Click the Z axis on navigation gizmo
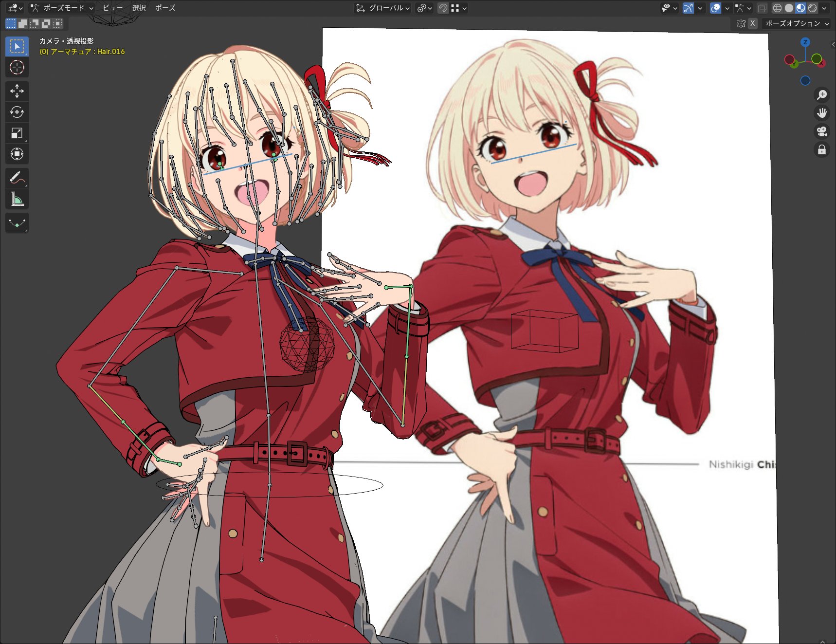Image resolution: width=836 pixels, height=644 pixels. [x=805, y=42]
